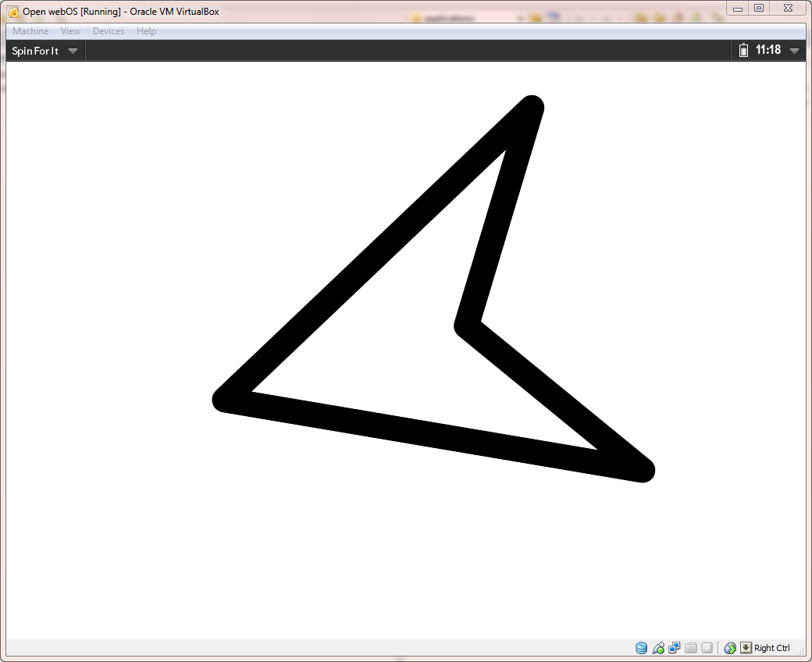Viewport: 812px width, 662px height.
Task: Open the Help menu
Action: pyautogui.click(x=146, y=31)
